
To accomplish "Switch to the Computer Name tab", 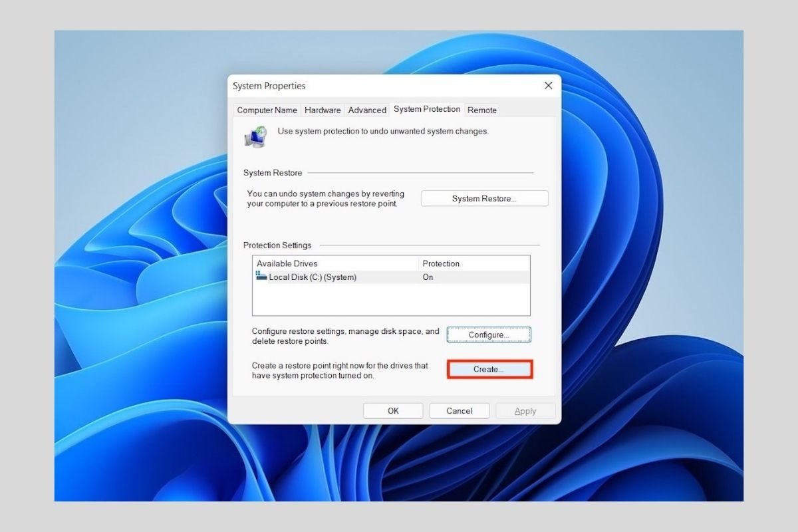I will coord(267,110).
